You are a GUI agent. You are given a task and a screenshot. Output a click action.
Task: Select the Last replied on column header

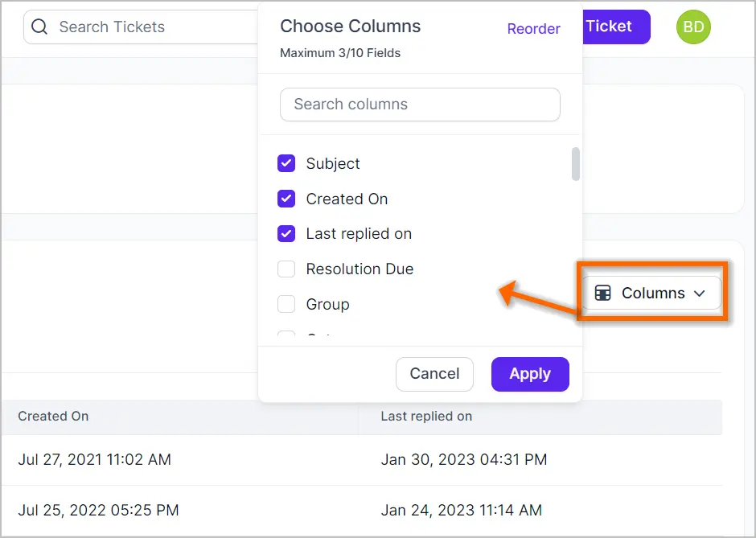pos(426,416)
